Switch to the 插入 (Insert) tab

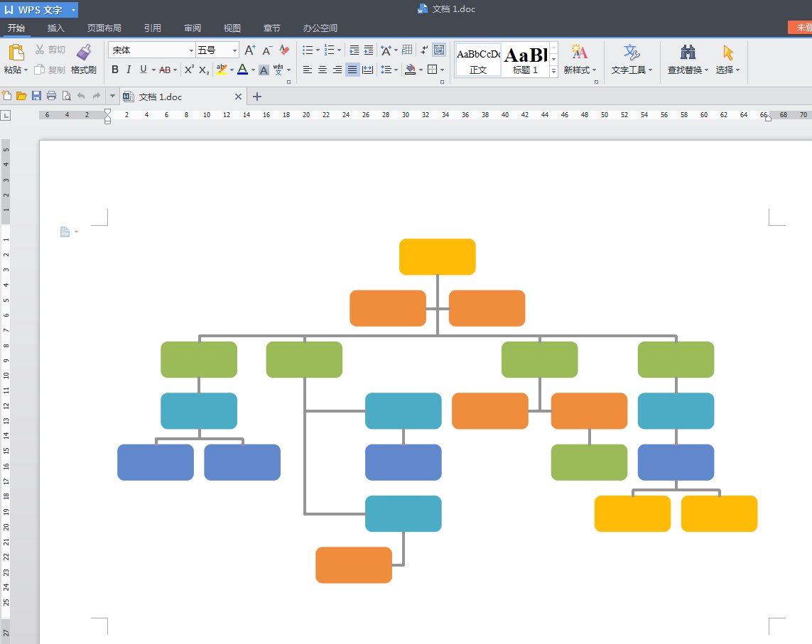[x=55, y=28]
